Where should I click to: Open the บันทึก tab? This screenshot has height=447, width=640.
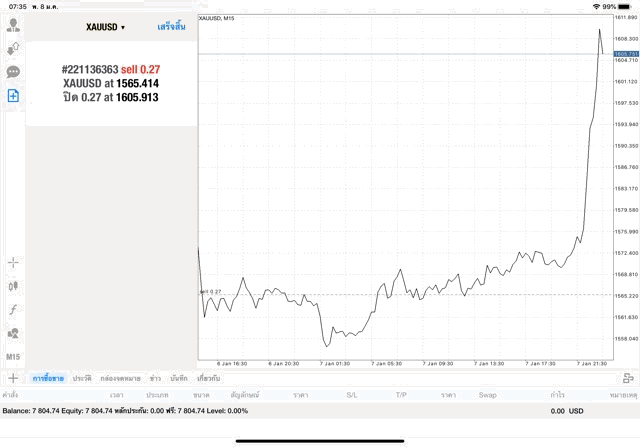point(179,378)
